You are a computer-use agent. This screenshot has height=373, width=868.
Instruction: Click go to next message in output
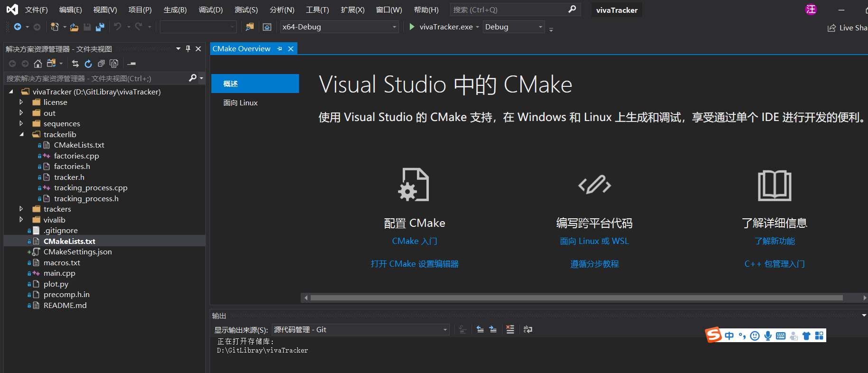coord(493,329)
